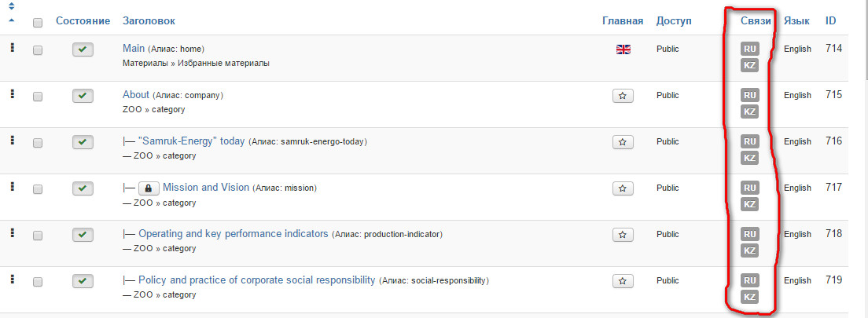The width and height of the screenshot is (868, 318).
Task: Click the star icon for About row
Action: (623, 96)
